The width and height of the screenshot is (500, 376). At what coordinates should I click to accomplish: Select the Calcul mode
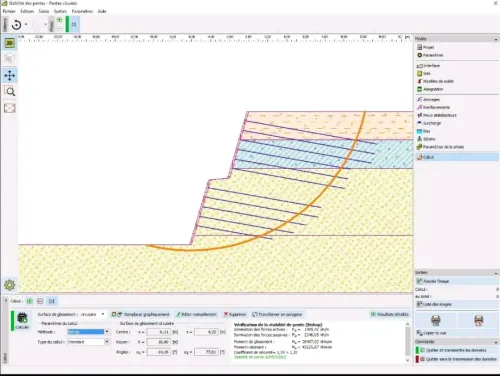(457, 157)
